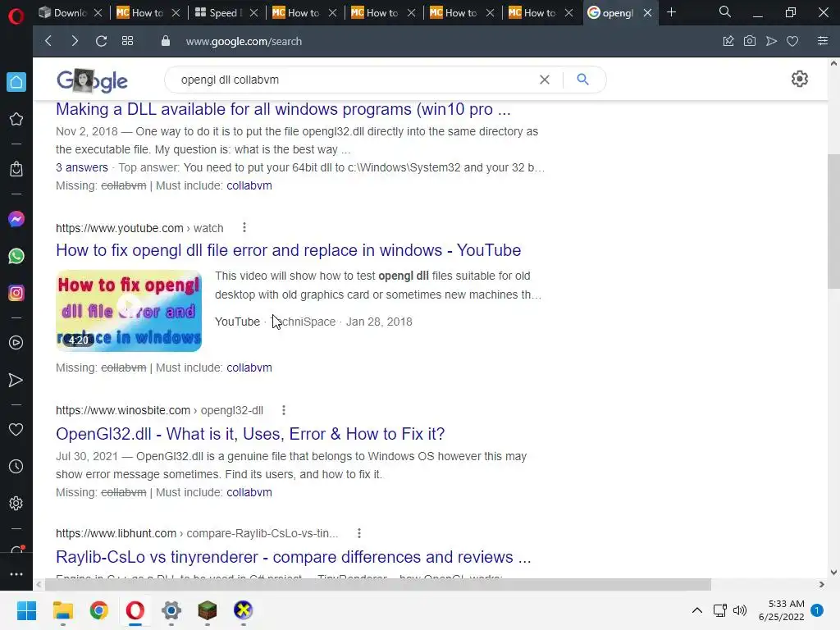Search tabs with magnifier icon
Image resolution: width=840 pixels, height=630 pixels.
[x=725, y=11]
